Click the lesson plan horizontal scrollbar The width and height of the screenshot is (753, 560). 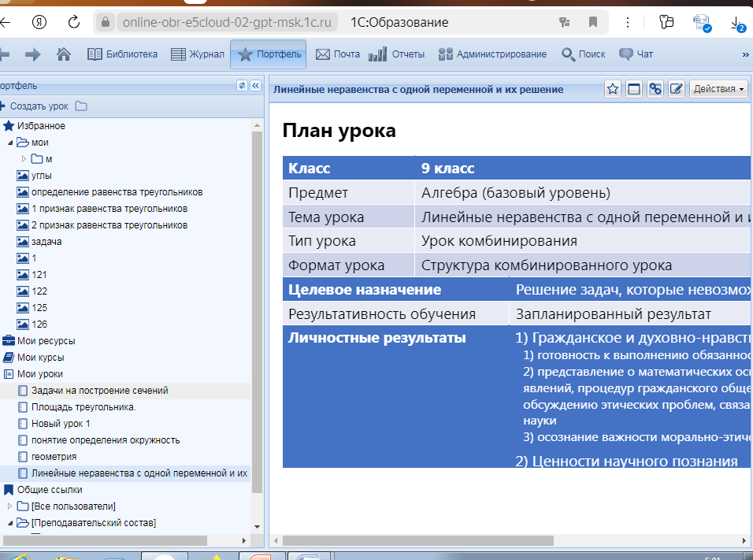click(x=417, y=541)
